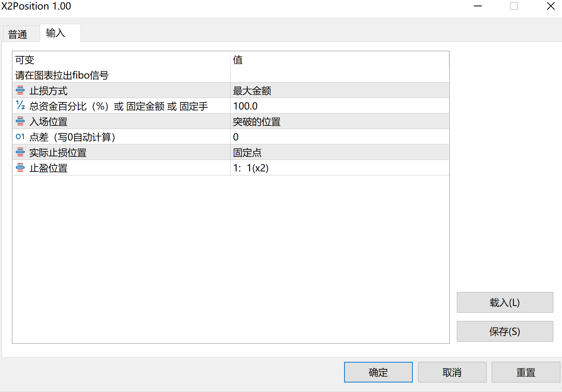Open the 1: 1(x2) take-profit dropdown
This screenshot has width=562, height=392.
339,168
